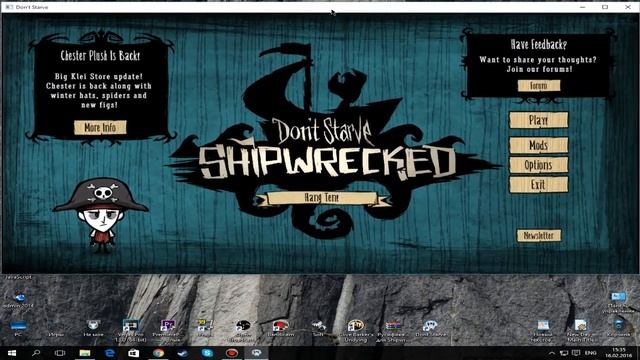This screenshot has width=640, height=360.
Task: Click the Don't Starve window title icon
Action: coord(9,7)
